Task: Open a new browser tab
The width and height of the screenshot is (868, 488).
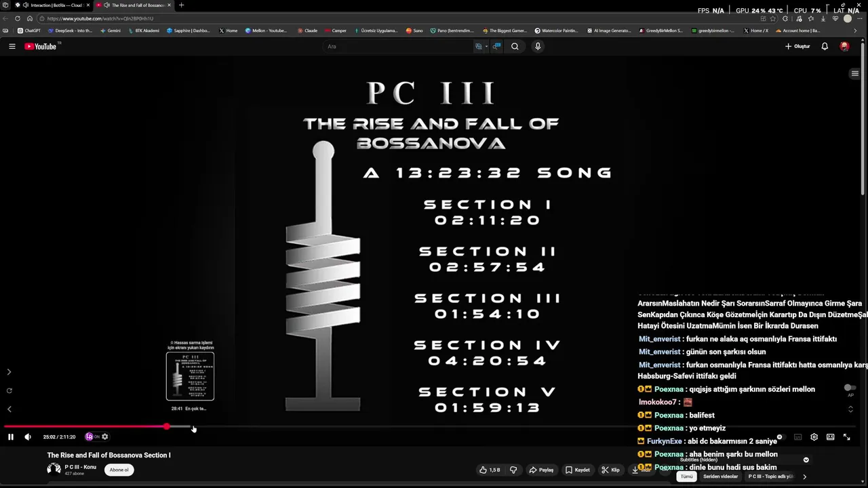Action: [181, 5]
